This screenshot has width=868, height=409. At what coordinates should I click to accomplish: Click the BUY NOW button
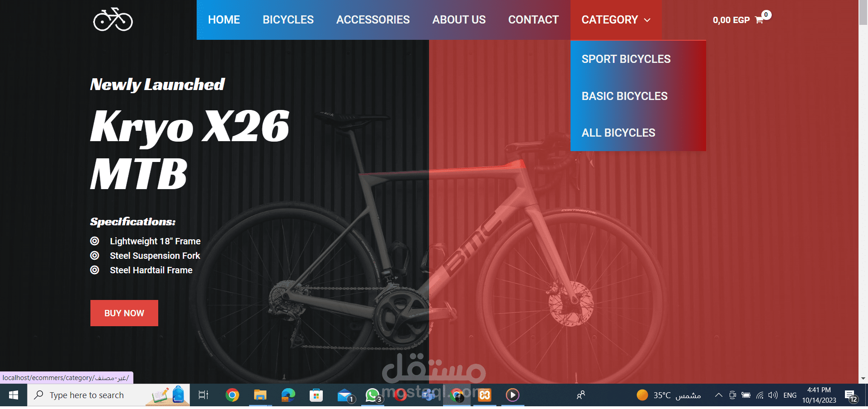(124, 313)
